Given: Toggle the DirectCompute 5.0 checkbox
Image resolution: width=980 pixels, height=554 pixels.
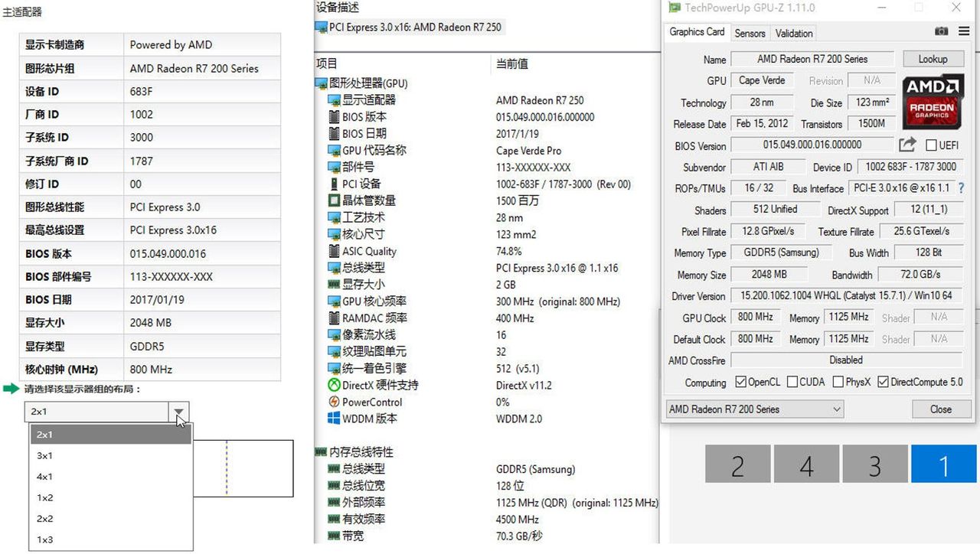Looking at the screenshot, I should (x=883, y=382).
